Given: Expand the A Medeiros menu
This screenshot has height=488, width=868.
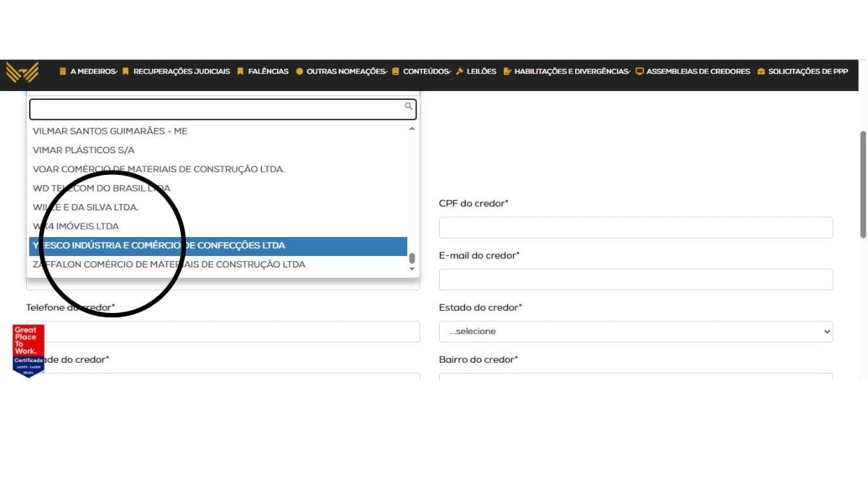Looking at the screenshot, I should [x=93, y=72].
